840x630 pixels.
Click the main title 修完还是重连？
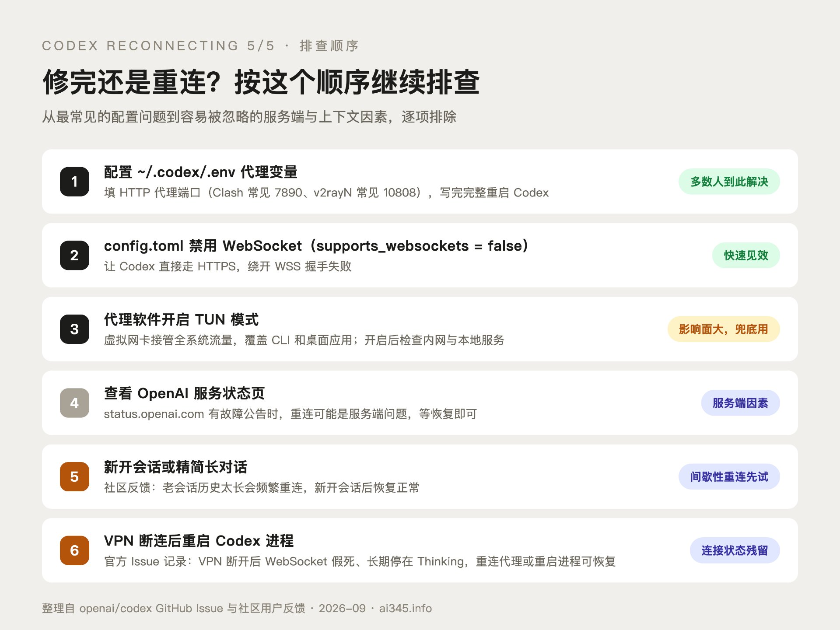coord(261,82)
